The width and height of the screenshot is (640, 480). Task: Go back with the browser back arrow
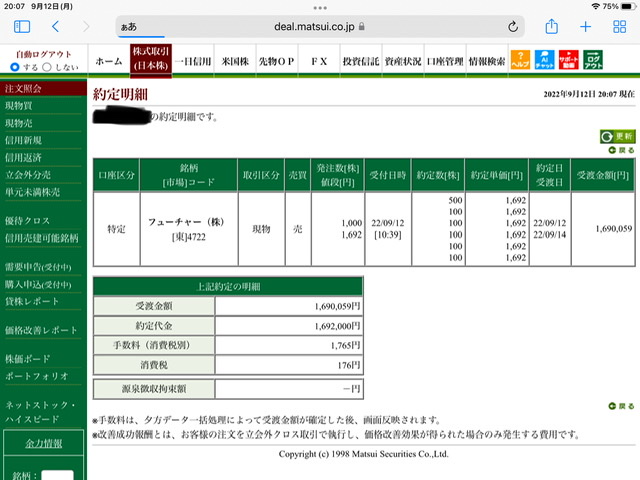[x=56, y=27]
